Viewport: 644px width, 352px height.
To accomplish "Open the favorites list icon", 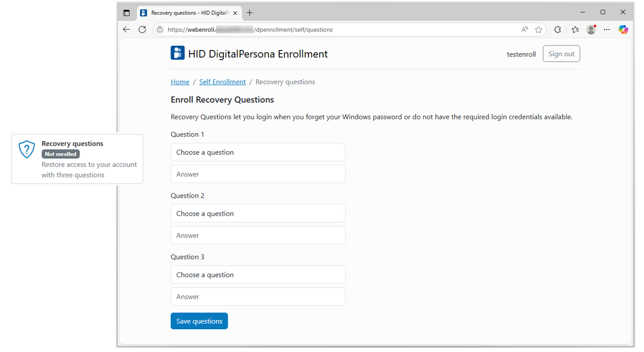I will coord(575,30).
